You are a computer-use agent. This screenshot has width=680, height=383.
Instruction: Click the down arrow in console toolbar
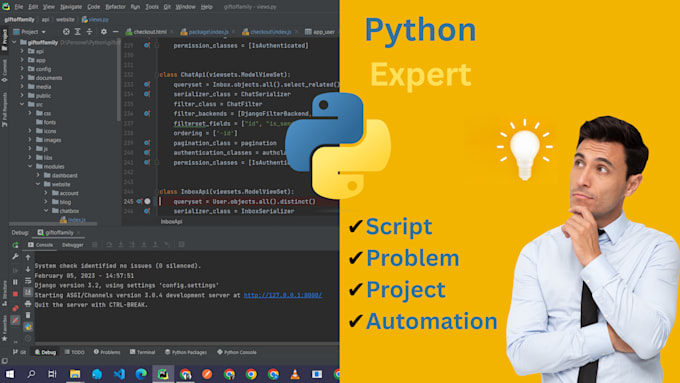pos(28,269)
